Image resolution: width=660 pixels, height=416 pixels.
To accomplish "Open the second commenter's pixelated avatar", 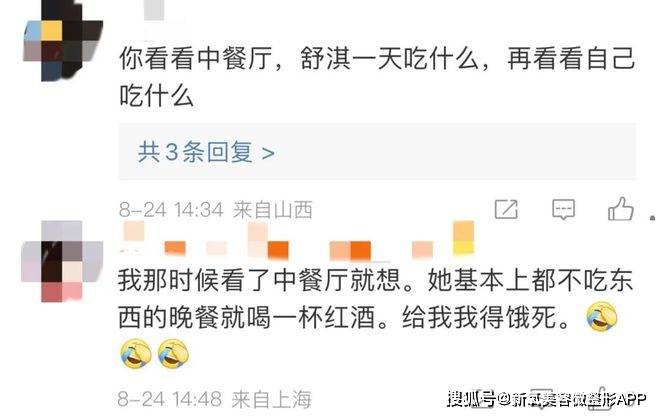I will [62, 261].
